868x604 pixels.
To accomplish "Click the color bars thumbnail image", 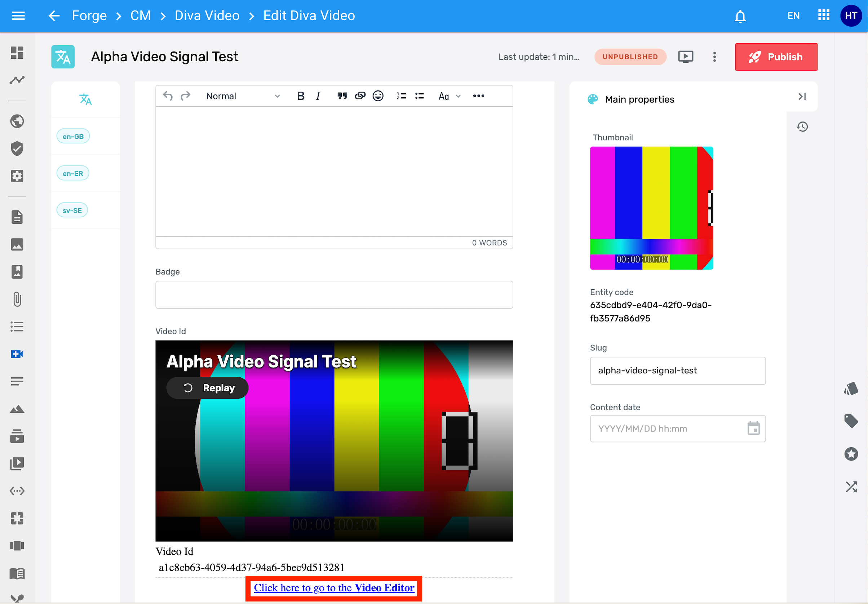I will point(651,208).
